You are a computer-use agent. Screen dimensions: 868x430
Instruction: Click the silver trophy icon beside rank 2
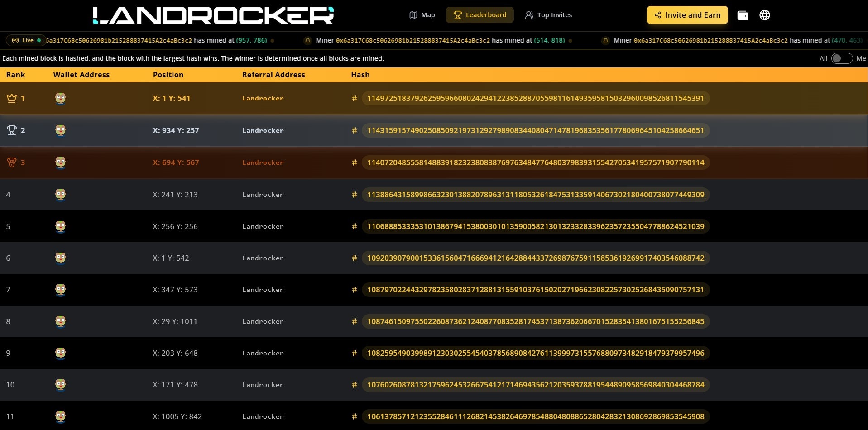point(11,130)
